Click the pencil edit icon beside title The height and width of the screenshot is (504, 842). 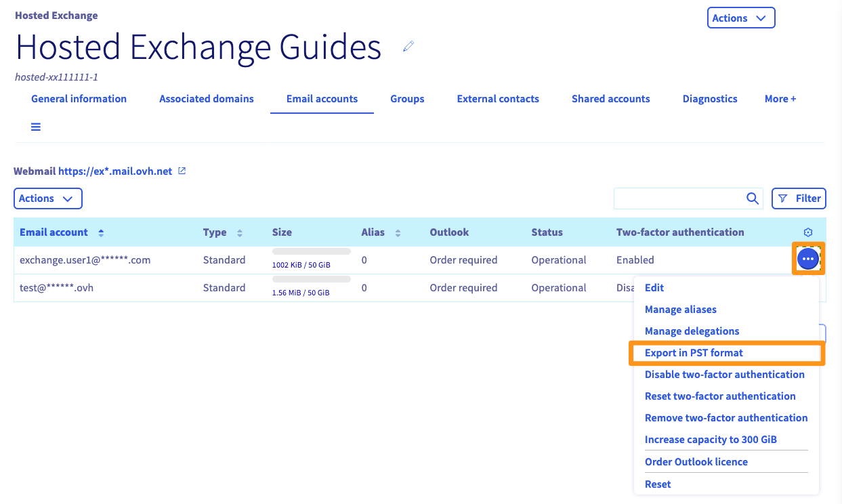408,47
